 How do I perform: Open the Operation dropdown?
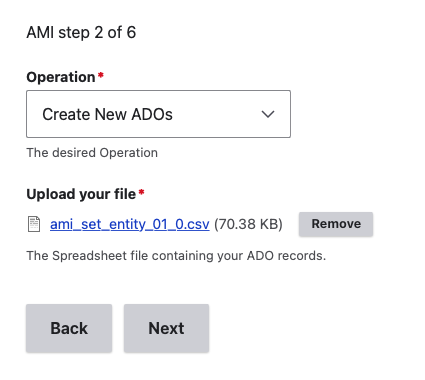(158, 114)
